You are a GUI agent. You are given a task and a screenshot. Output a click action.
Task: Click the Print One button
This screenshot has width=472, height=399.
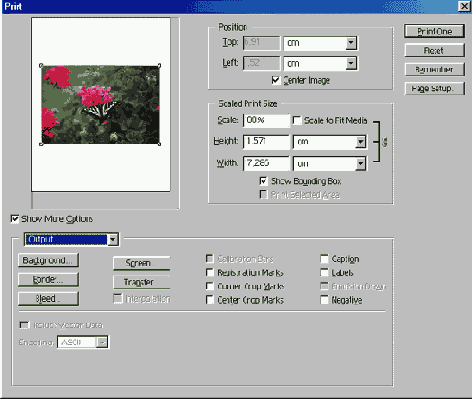434,31
